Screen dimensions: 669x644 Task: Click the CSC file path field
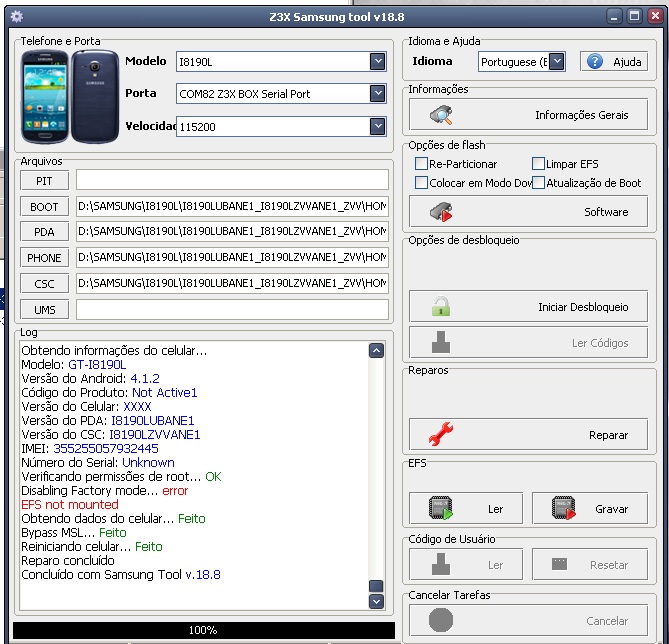click(233, 283)
